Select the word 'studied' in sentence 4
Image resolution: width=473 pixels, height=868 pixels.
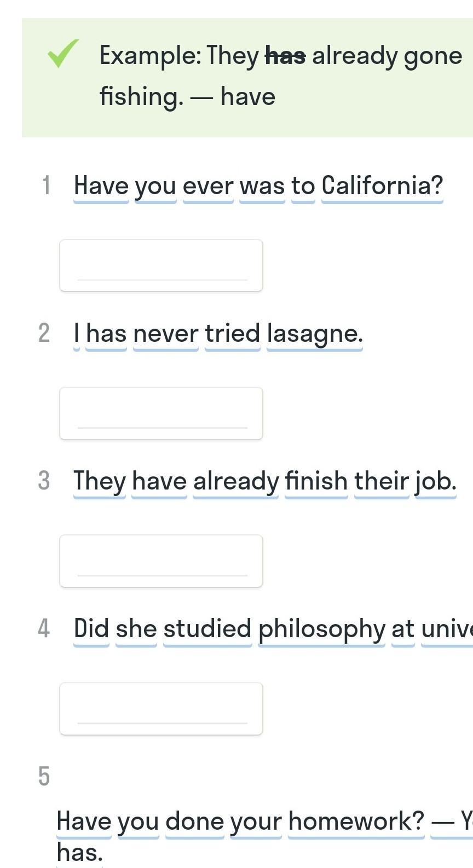[207, 629]
